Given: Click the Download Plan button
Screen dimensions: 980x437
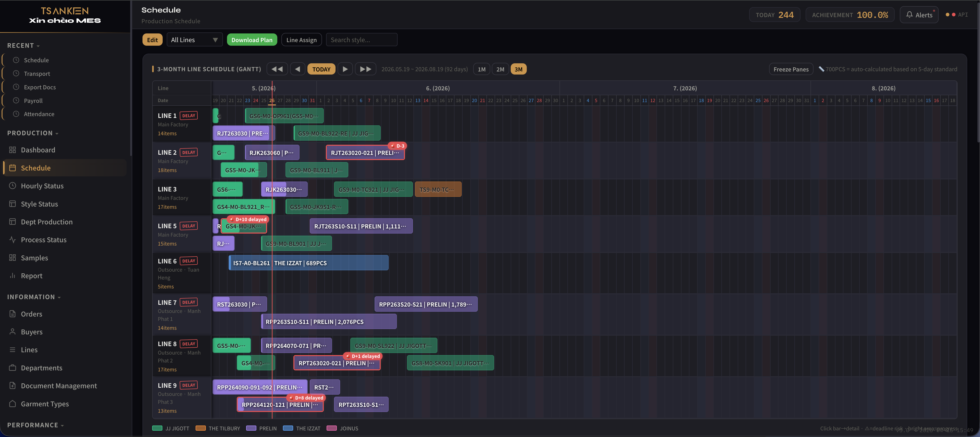Looking at the screenshot, I should tap(252, 40).
